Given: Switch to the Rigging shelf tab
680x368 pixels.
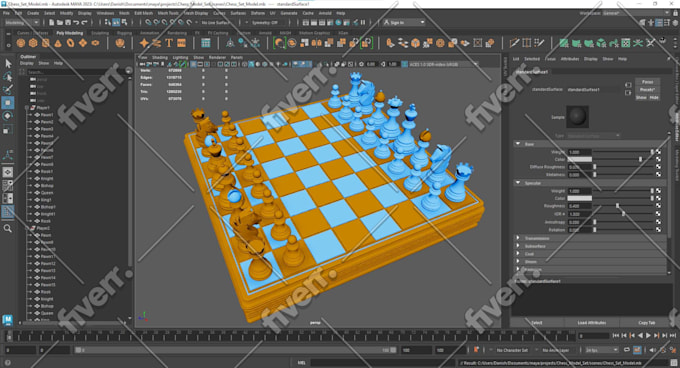Looking at the screenshot, I should point(124,33).
